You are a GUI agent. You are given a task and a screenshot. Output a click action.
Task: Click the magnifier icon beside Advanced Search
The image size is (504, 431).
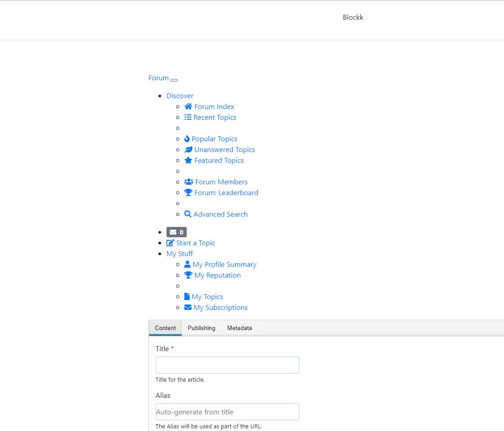(x=188, y=214)
